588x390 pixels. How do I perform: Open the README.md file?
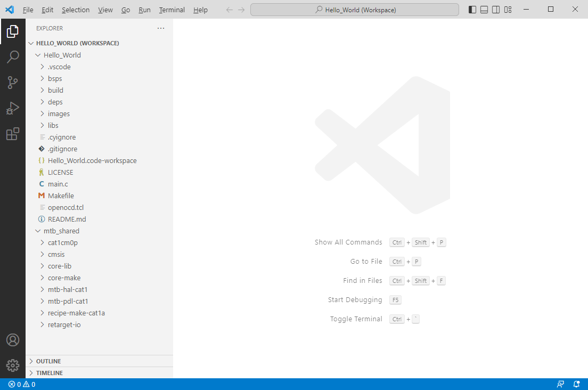tap(100, 220)
